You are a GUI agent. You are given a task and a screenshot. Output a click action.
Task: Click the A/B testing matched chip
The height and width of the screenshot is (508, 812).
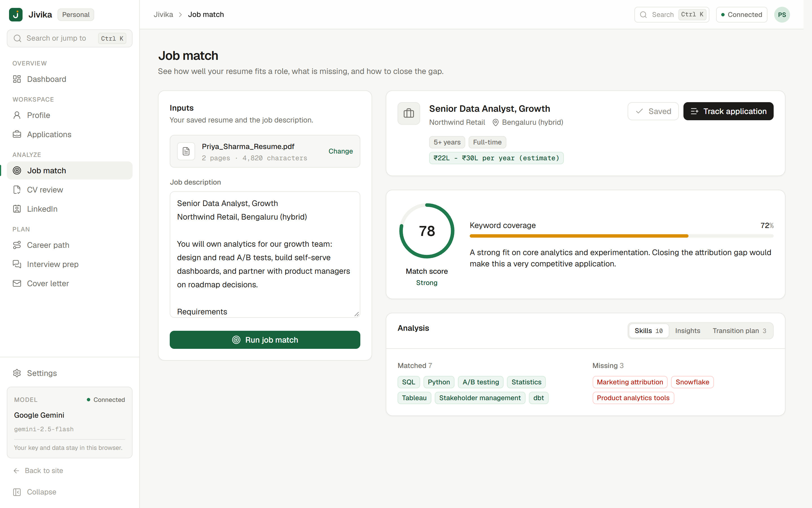point(480,382)
